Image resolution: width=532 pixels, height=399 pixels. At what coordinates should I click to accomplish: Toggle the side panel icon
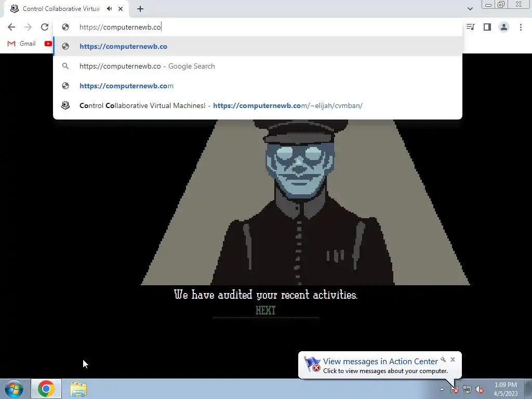tap(487, 27)
